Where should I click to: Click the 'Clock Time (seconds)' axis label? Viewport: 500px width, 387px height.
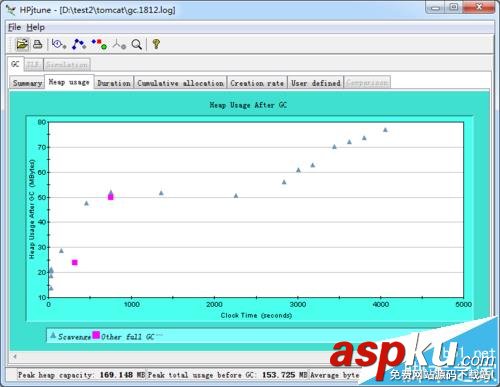(256, 315)
